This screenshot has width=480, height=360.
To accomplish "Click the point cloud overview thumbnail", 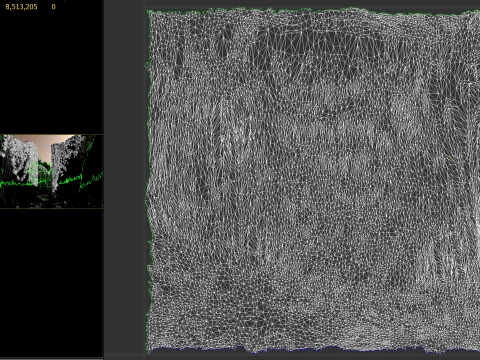I will point(51,171).
